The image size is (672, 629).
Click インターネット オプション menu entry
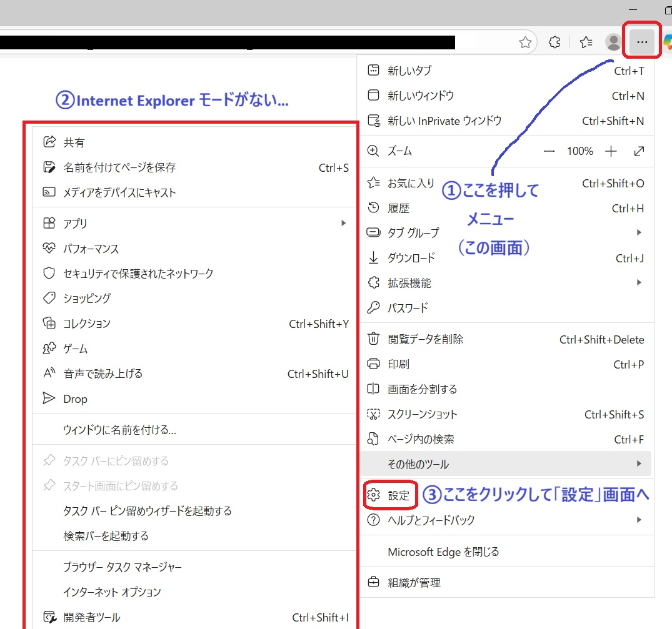coord(112,592)
